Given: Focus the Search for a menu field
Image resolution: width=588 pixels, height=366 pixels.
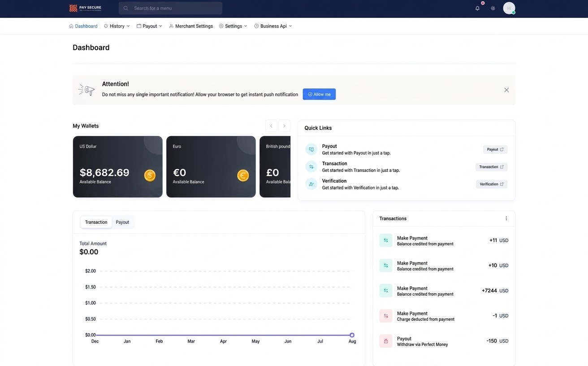Looking at the screenshot, I should pos(170,8).
